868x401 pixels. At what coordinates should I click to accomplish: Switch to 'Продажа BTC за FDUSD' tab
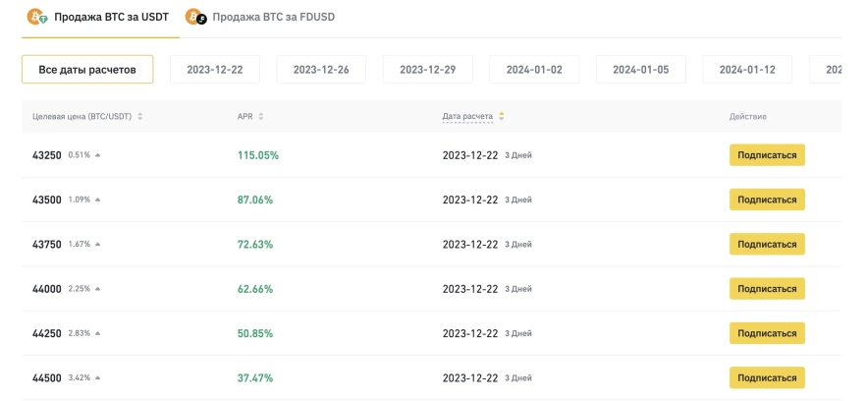click(273, 17)
